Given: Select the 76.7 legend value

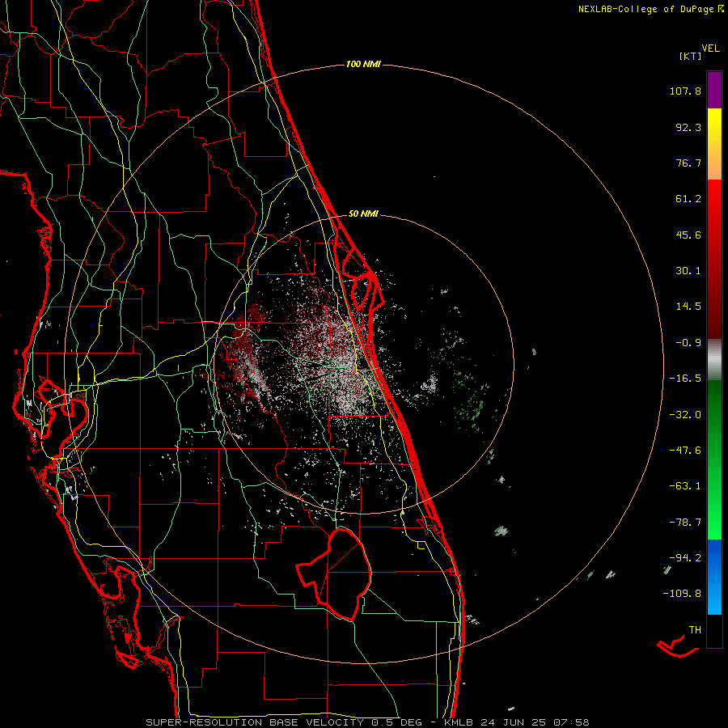Looking at the screenshot, I should point(688,163).
